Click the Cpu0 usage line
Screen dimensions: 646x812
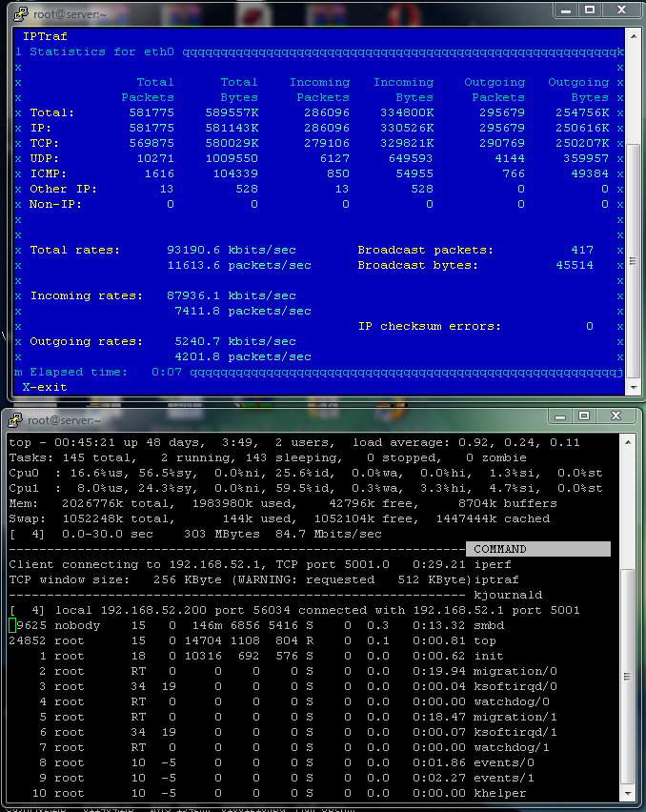tap(306, 474)
